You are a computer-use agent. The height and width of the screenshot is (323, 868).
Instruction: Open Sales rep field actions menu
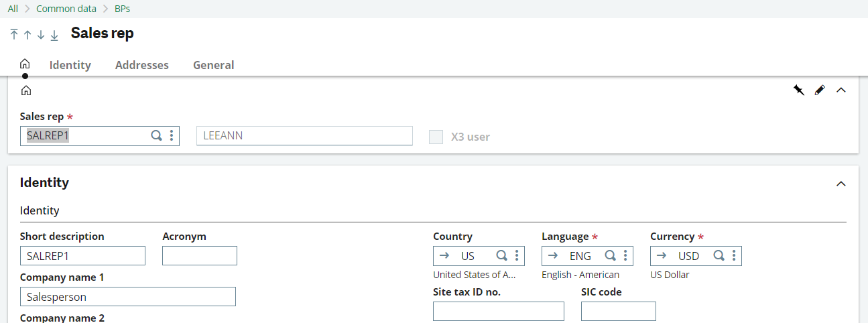click(172, 135)
